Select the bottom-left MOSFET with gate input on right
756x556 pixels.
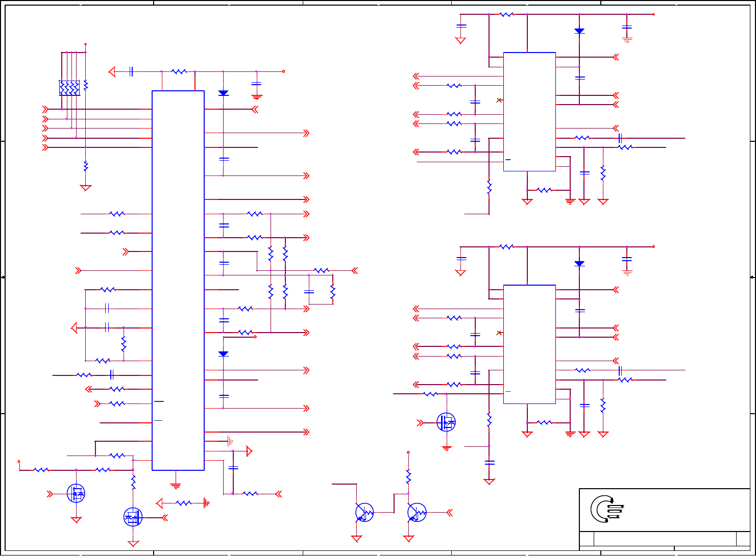[133, 517]
